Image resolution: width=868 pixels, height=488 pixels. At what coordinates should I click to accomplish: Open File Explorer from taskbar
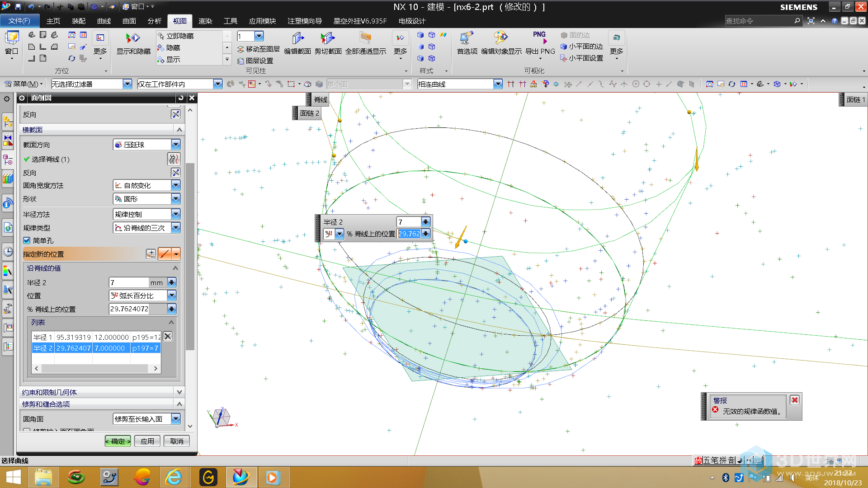(43, 477)
